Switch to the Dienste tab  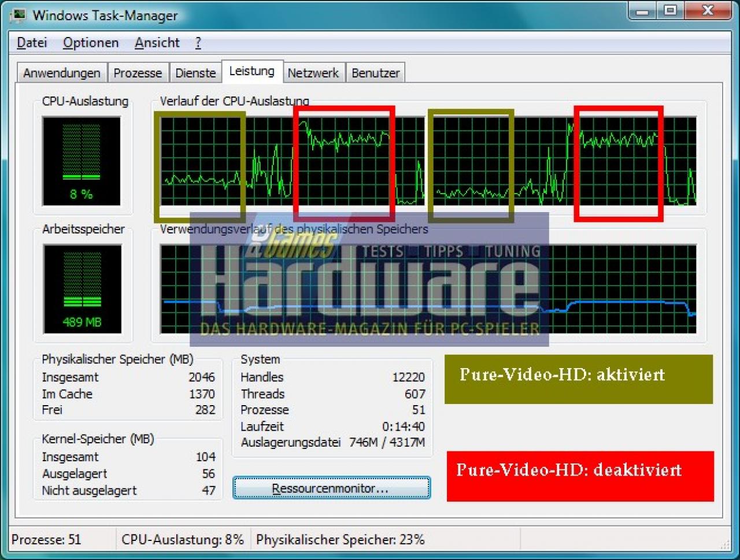click(195, 73)
